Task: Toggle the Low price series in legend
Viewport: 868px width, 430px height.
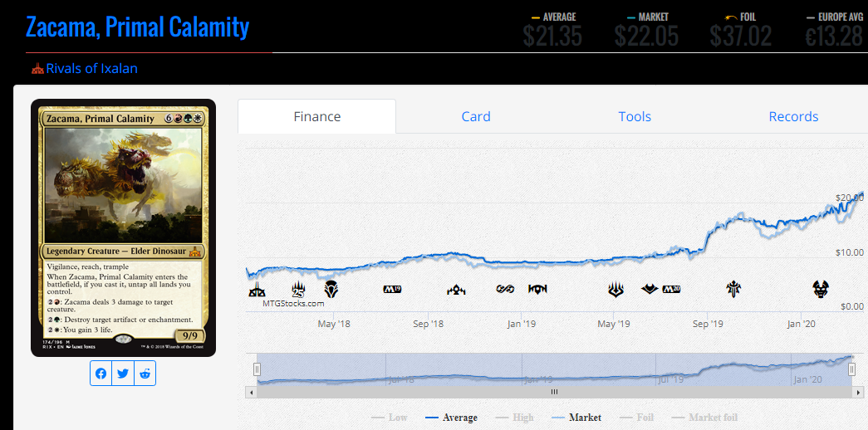Action: 390,418
